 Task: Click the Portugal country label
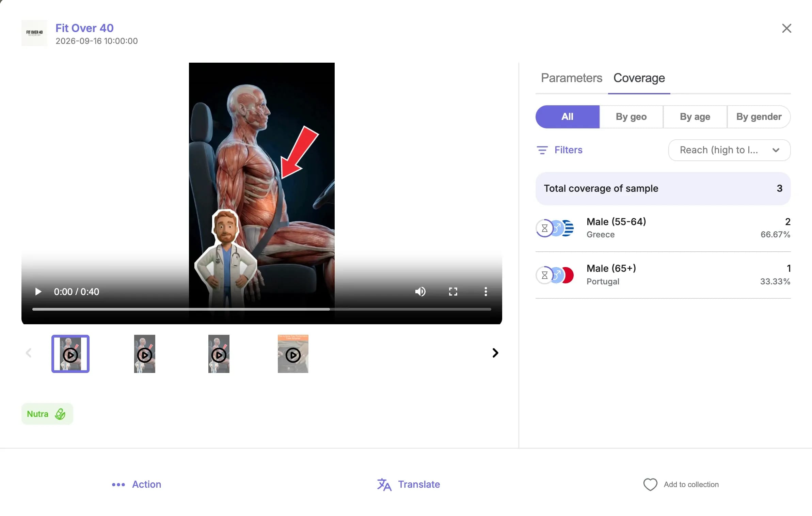(603, 281)
